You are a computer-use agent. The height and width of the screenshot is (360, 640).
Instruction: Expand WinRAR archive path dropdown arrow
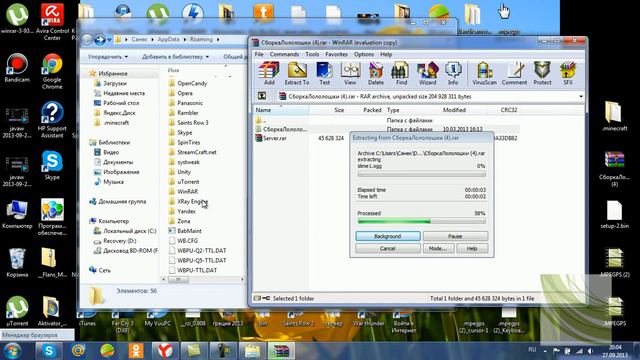click(x=580, y=96)
